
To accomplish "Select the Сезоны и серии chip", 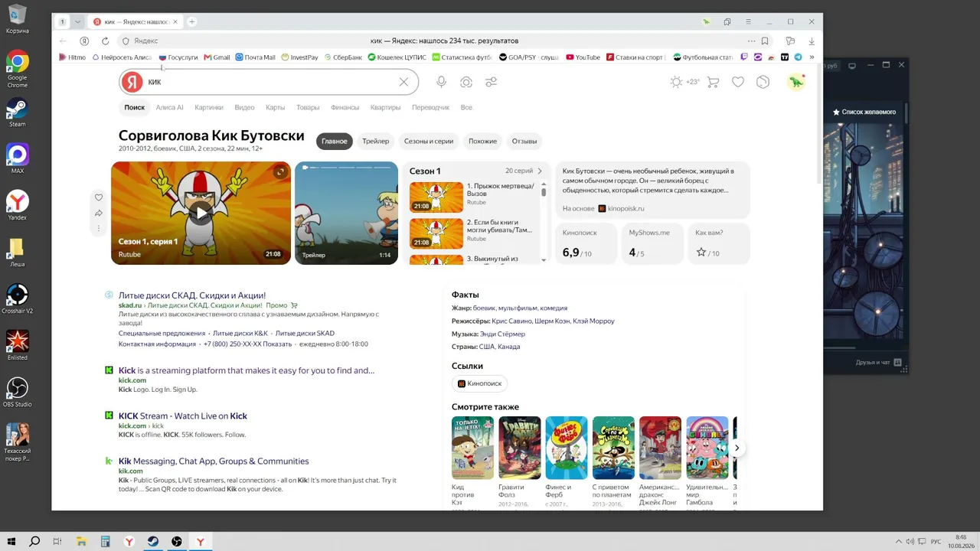I will click(429, 141).
